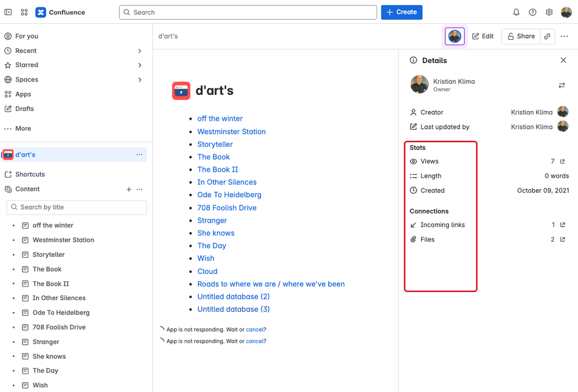
Task: Open 'Untitled database (2)' link
Action: click(233, 297)
